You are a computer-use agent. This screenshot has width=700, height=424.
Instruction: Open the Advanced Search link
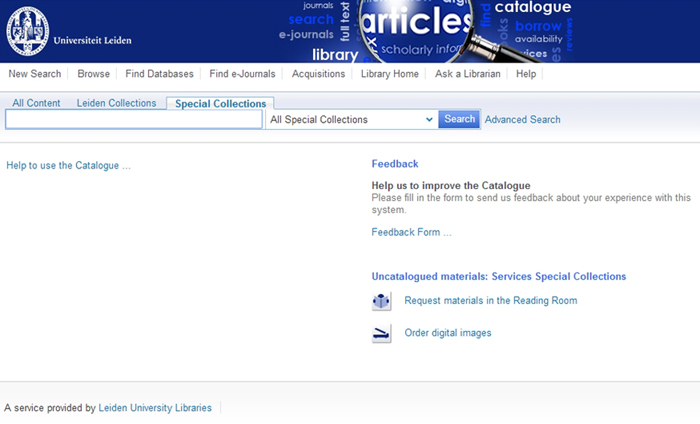point(522,120)
